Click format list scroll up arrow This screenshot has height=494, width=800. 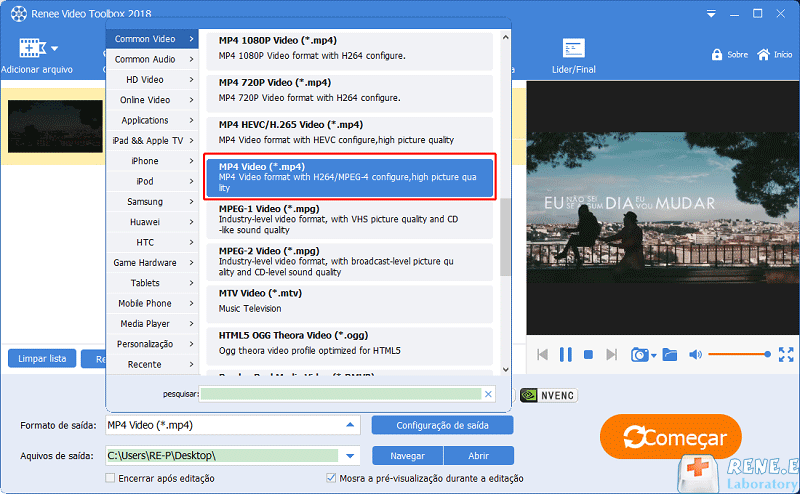click(505, 37)
